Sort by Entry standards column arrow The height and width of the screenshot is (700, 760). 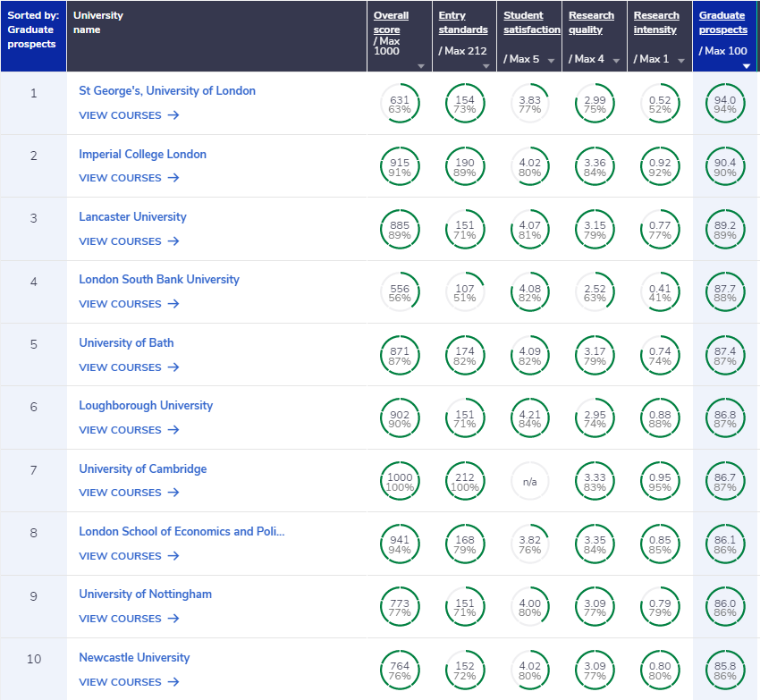[x=486, y=66]
